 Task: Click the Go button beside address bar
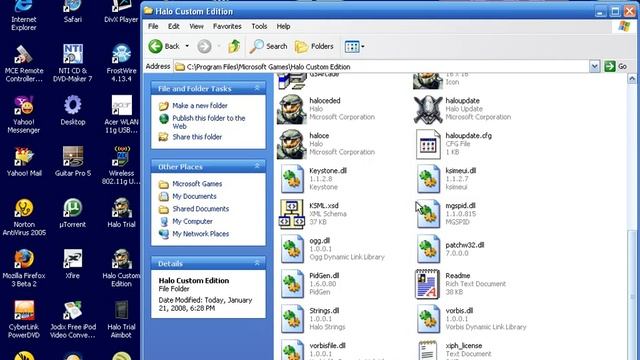click(x=616, y=66)
